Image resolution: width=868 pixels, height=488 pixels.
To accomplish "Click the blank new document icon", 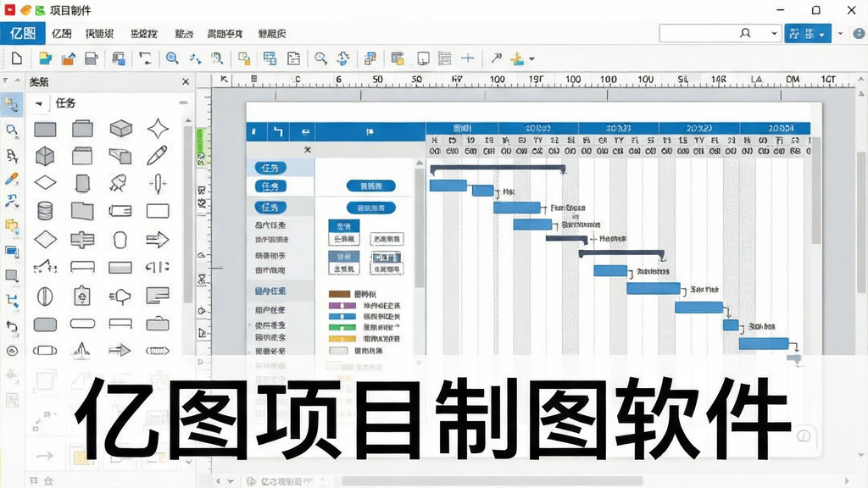I will coord(17,58).
